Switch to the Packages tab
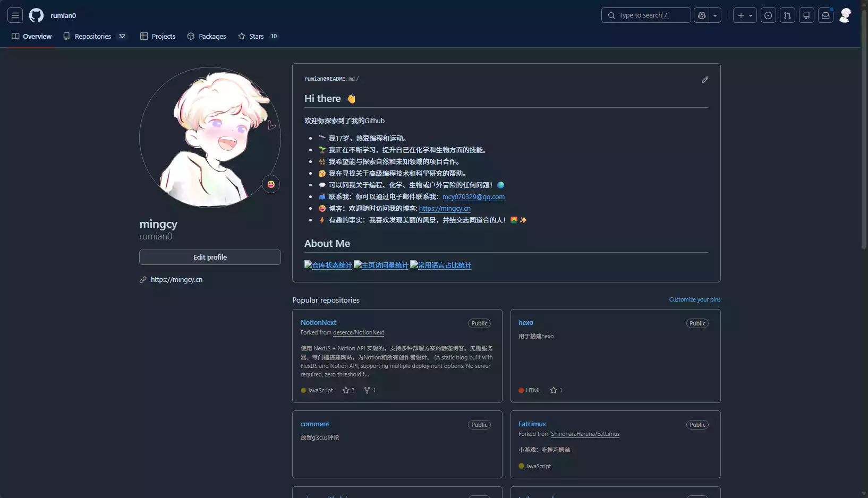The width and height of the screenshot is (868, 498). point(207,36)
